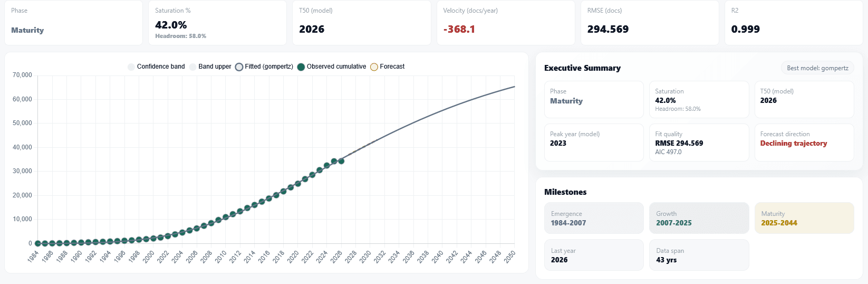Screen dimensions: 868x284
Task: Select the top Velocity (docs/year) KPI card
Action: (x=506, y=23)
